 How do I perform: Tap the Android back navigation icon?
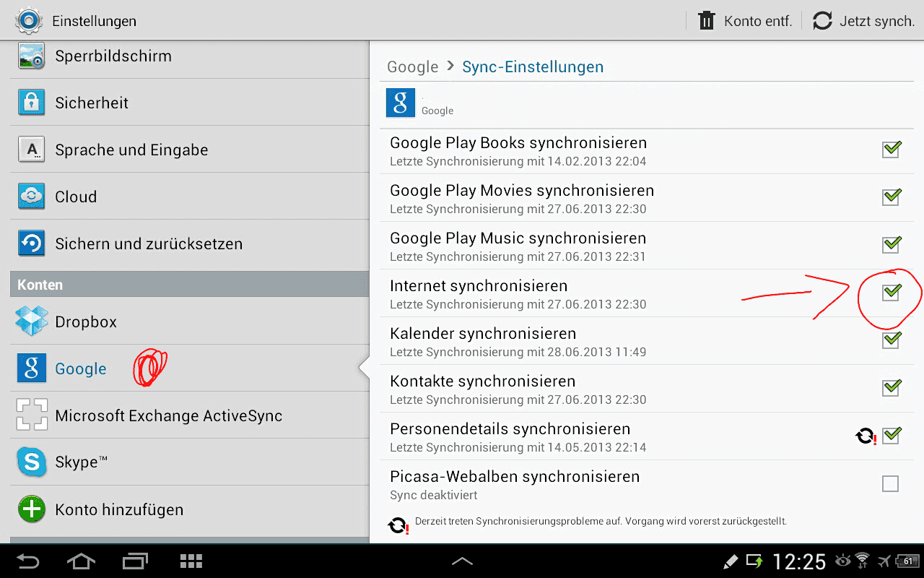click(x=28, y=561)
